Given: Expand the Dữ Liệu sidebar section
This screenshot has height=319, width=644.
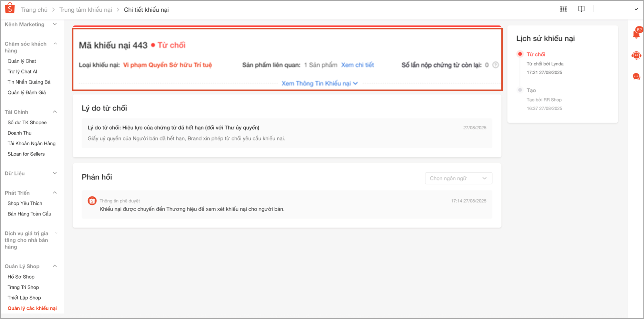Looking at the screenshot, I should point(55,173).
